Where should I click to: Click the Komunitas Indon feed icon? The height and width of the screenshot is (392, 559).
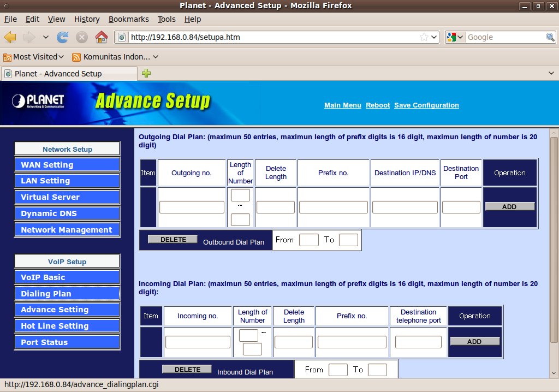pyautogui.click(x=76, y=57)
